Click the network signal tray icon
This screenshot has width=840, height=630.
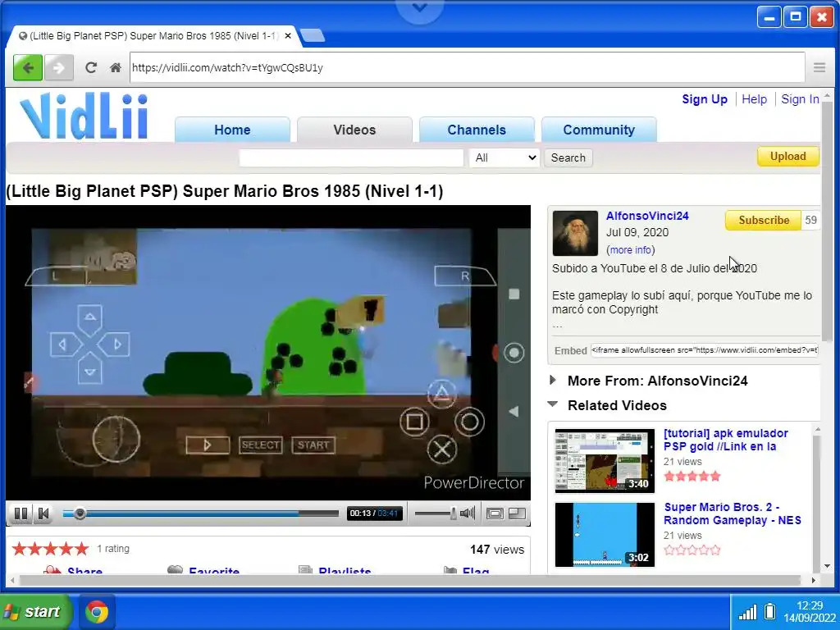(748, 612)
